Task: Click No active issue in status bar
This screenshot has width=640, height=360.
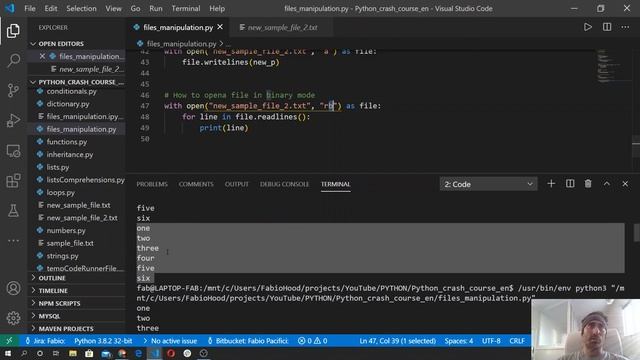Action: click(x=170, y=340)
